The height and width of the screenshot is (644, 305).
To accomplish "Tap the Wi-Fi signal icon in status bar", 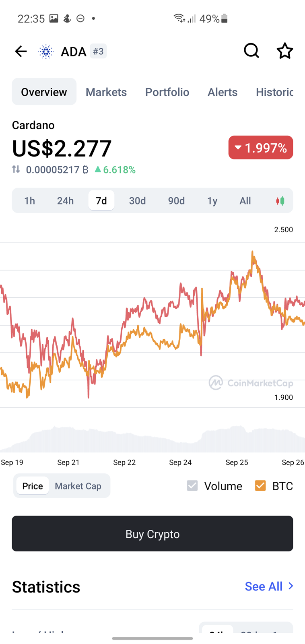I will point(179,18).
